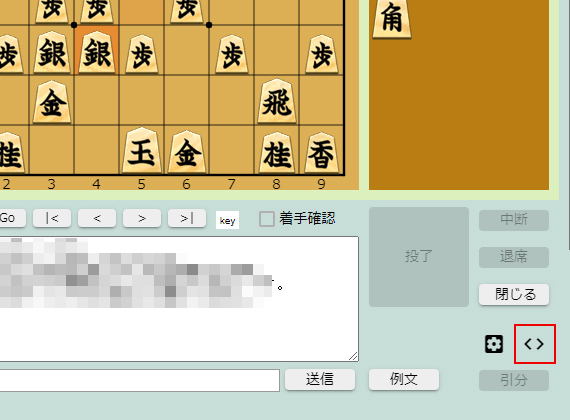The width and height of the screenshot is (570, 420).
Task: Step back one move with < button
Action: (x=97, y=218)
